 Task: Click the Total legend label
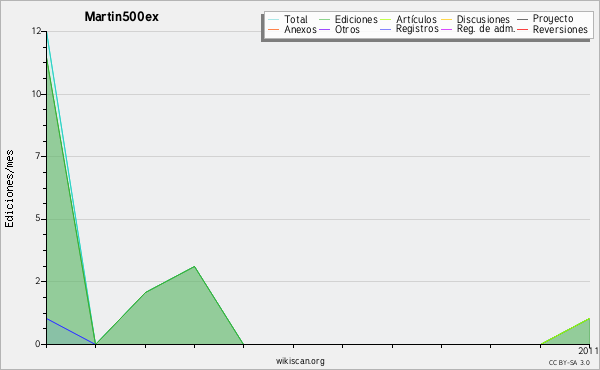[296, 19]
